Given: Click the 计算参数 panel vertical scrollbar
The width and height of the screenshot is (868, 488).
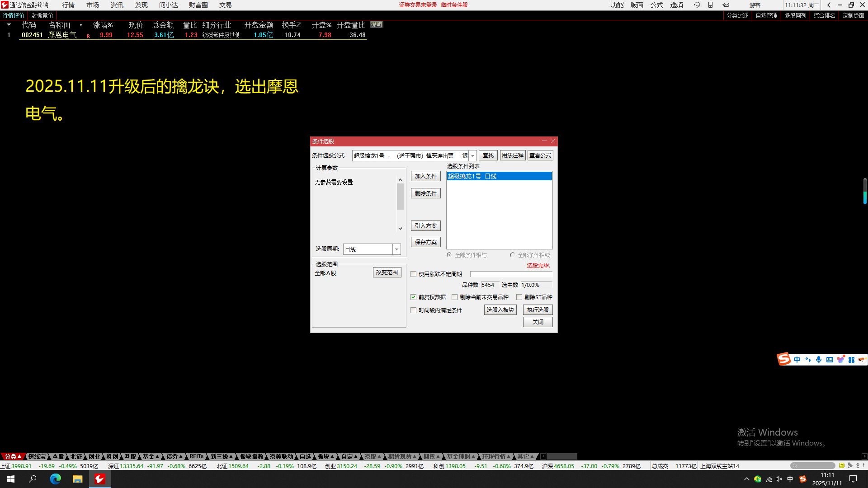Looking at the screenshot, I should (400, 197).
